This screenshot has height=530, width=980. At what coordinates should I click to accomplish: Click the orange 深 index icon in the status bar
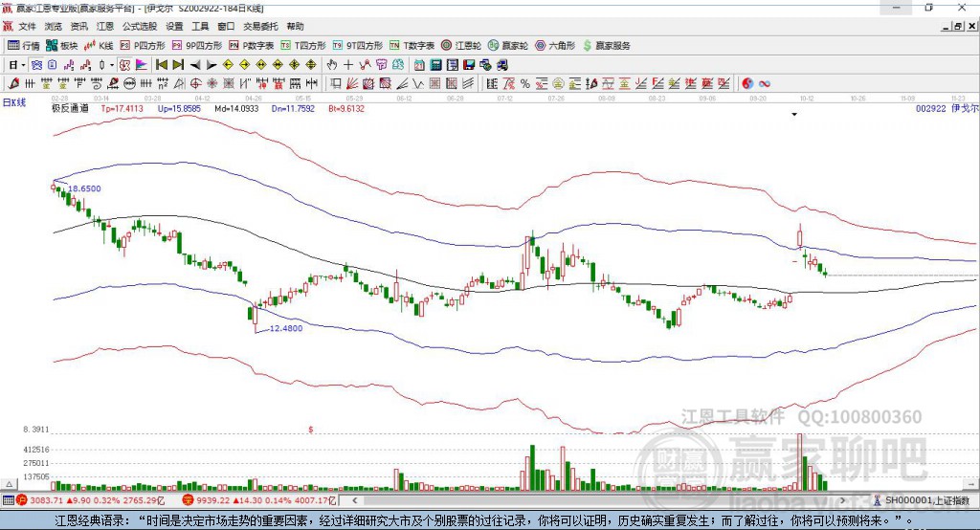click(188, 500)
